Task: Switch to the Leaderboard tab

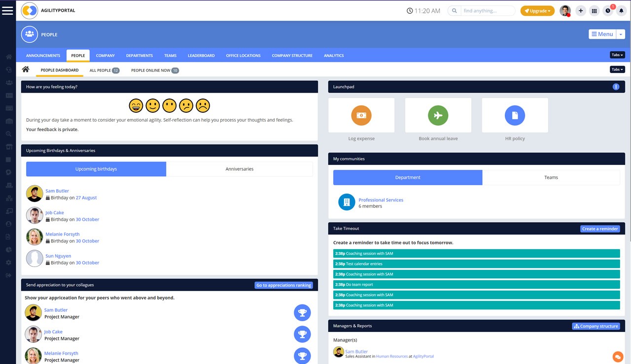Action: pos(201,56)
